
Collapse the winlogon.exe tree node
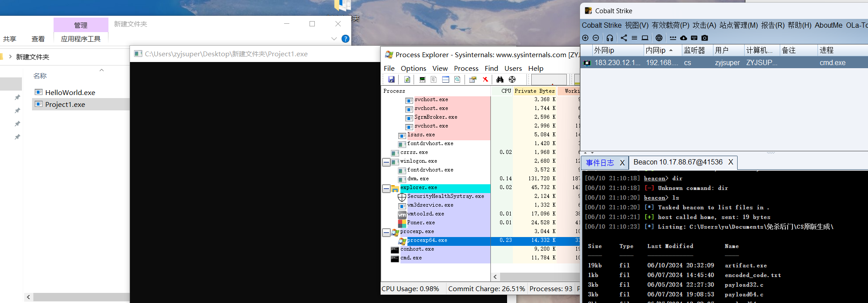386,162
